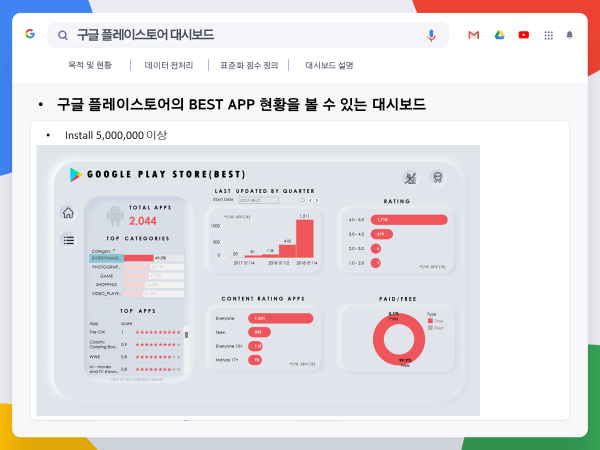Open Google Drive icon
The height and width of the screenshot is (450, 600).
coord(499,35)
